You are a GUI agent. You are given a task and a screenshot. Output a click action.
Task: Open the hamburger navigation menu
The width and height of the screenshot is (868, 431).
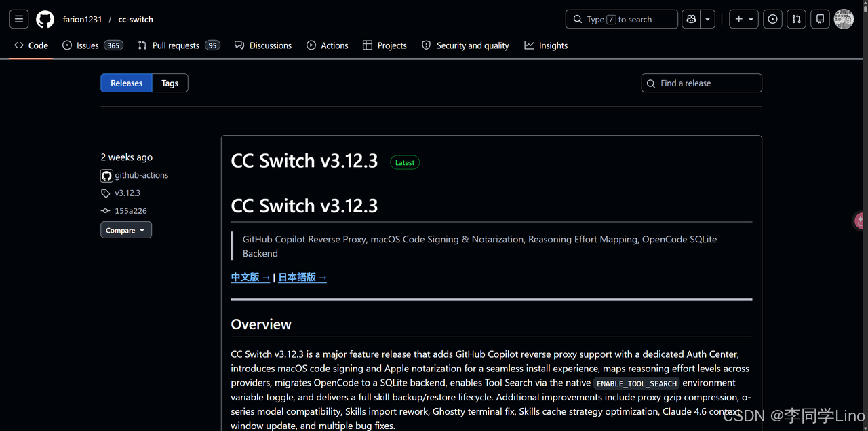pyautogui.click(x=19, y=19)
